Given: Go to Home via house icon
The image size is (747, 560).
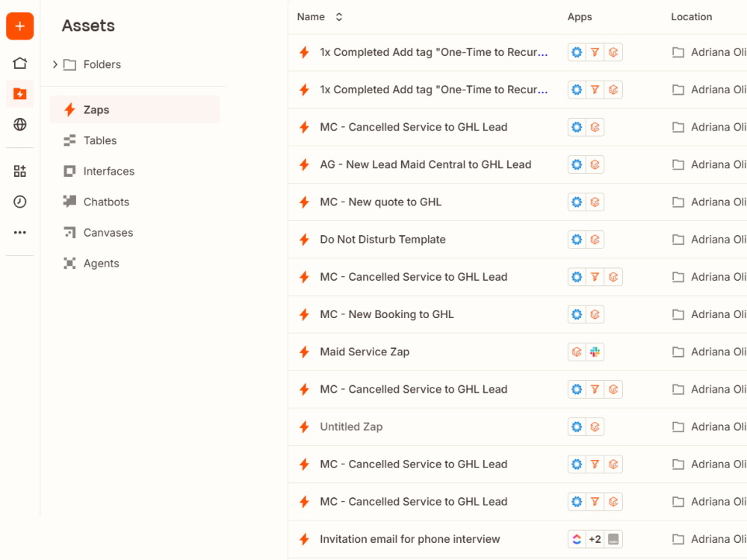Looking at the screenshot, I should pos(19,63).
